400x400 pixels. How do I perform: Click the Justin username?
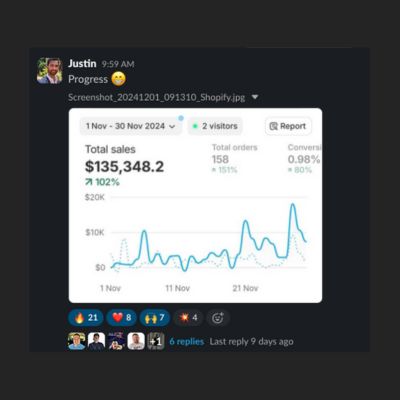[x=82, y=63]
